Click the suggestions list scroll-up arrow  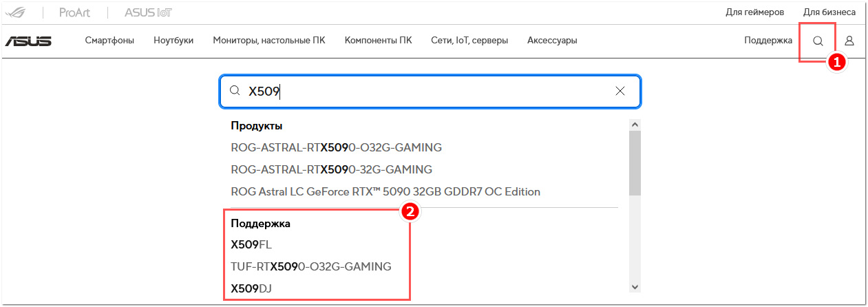[x=635, y=125]
